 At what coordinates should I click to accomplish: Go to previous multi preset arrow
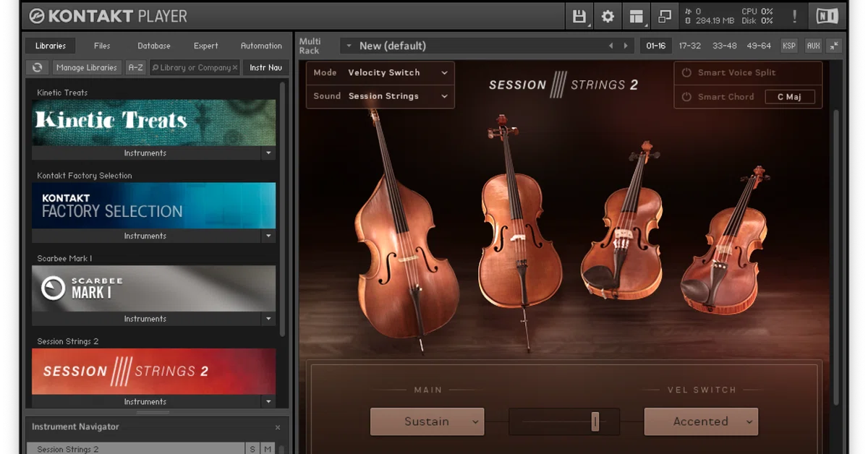click(x=610, y=46)
